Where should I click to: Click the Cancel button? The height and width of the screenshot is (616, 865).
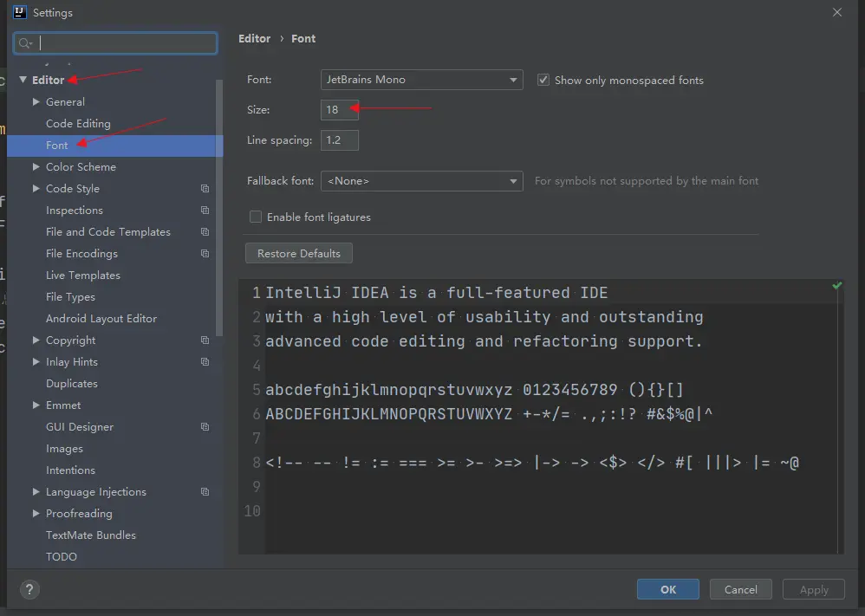tap(740, 589)
